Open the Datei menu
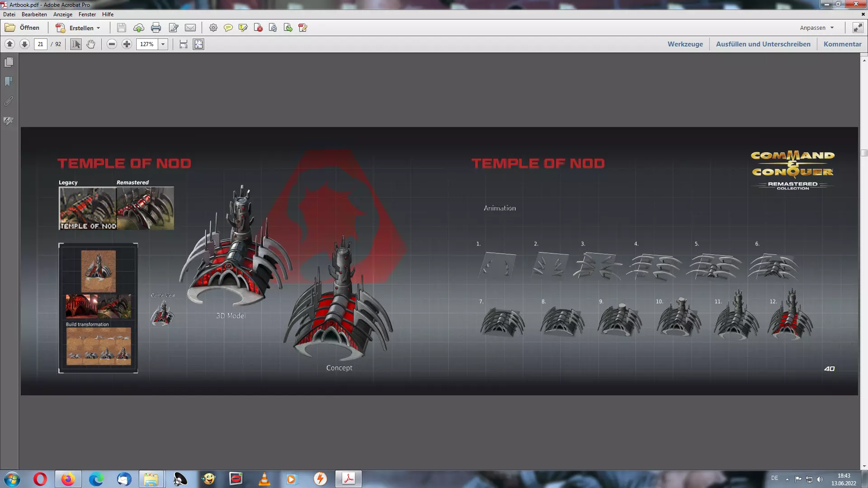Screen dimensions: 868x488 click(9, 14)
